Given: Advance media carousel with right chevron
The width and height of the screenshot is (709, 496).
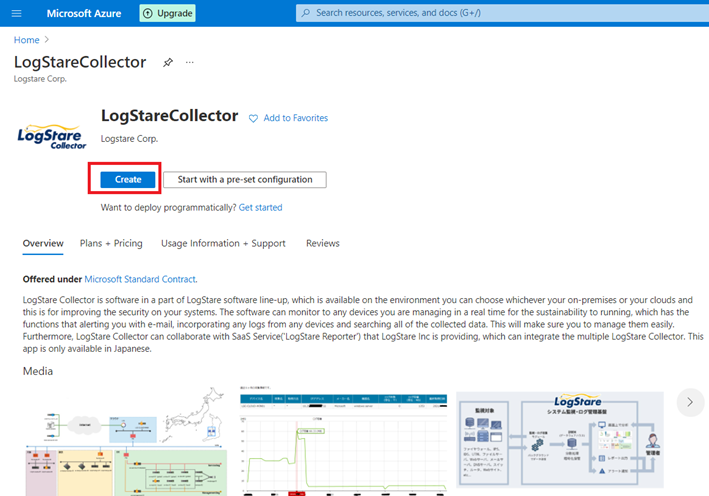Looking at the screenshot, I should pyautogui.click(x=690, y=402).
